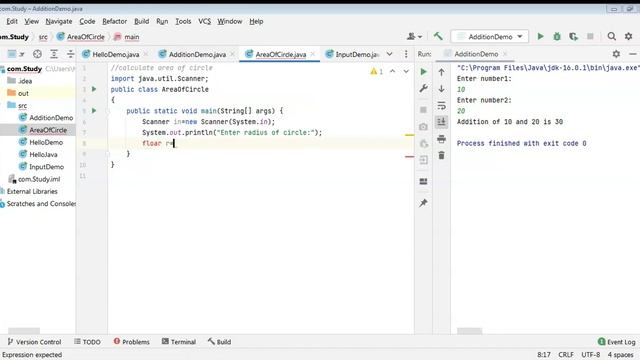Image resolution: width=640 pixels, height=360 pixels.
Task: Click the Stop square in top toolbar
Action: pyautogui.click(x=590, y=37)
